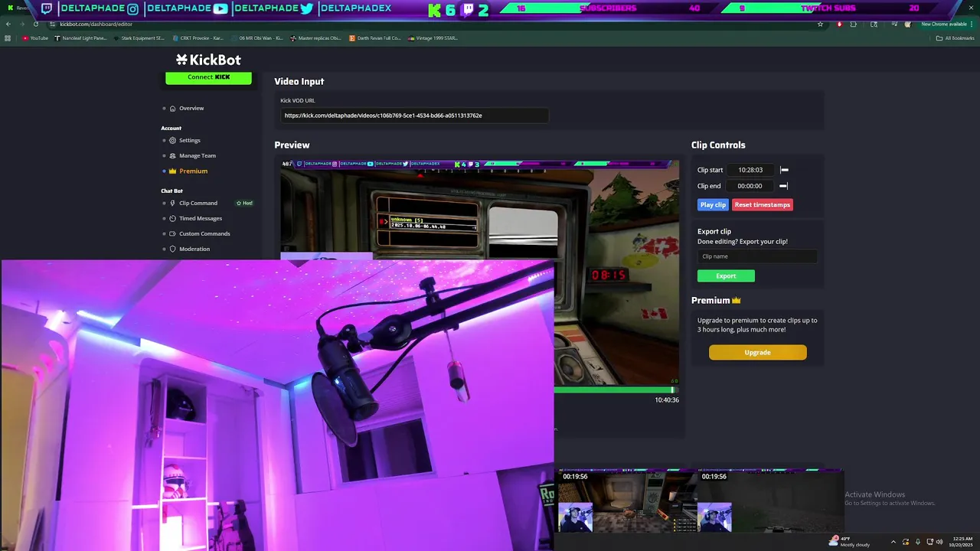Viewport: 980px width, 551px height.
Task: Click the KickBot logo
Action: pyautogui.click(x=208, y=60)
